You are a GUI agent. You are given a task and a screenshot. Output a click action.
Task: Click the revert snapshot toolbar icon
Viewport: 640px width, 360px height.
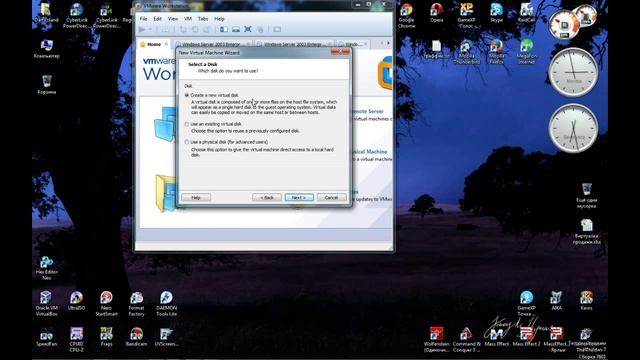click(x=195, y=29)
